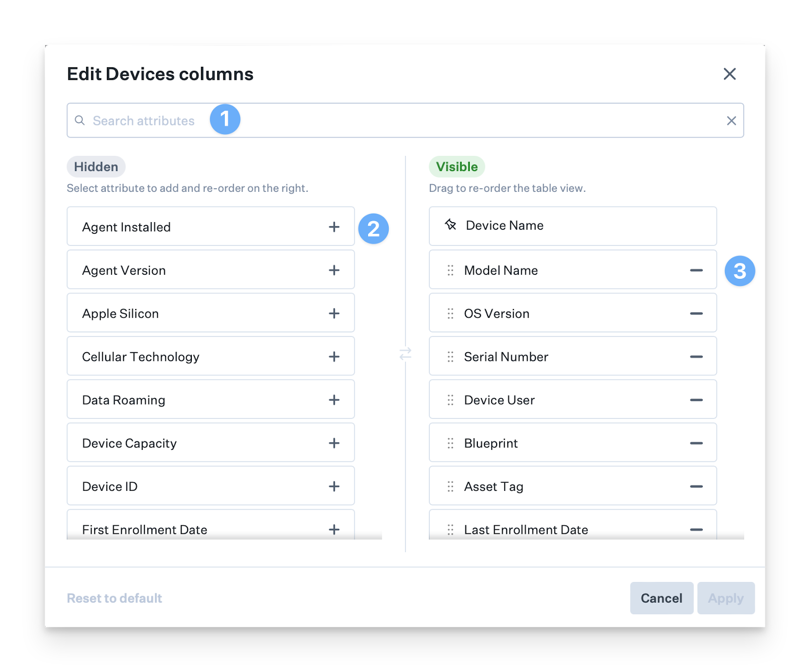The height and width of the screenshot is (672, 810).
Task: Add Cellular Technology to visible columns
Action: point(334,357)
